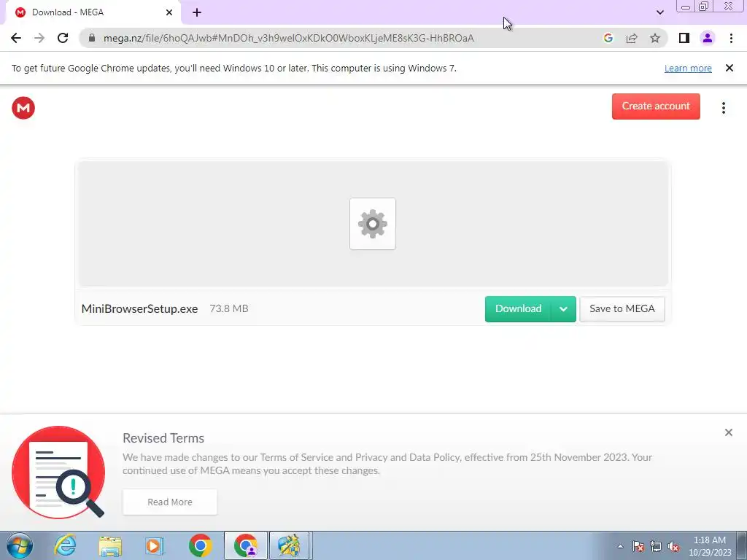Viewport: 747px width, 560px height.
Task: Open the Chrome three-dot menu
Action: pyautogui.click(x=731, y=38)
